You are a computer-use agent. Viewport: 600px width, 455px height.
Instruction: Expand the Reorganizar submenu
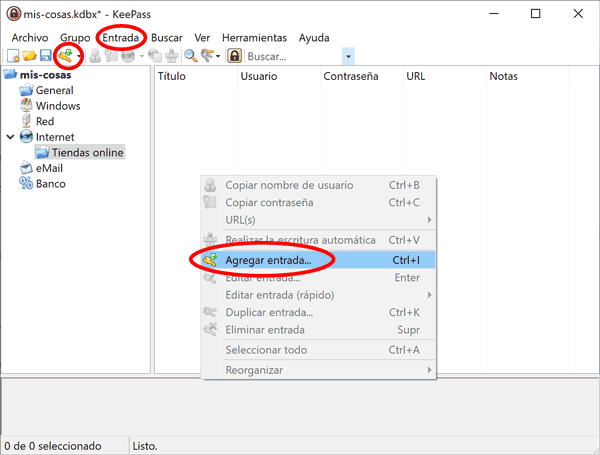(319, 370)
